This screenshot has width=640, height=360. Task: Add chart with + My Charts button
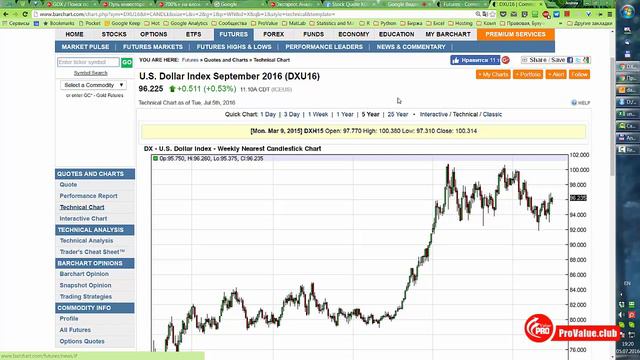[493, 74]
